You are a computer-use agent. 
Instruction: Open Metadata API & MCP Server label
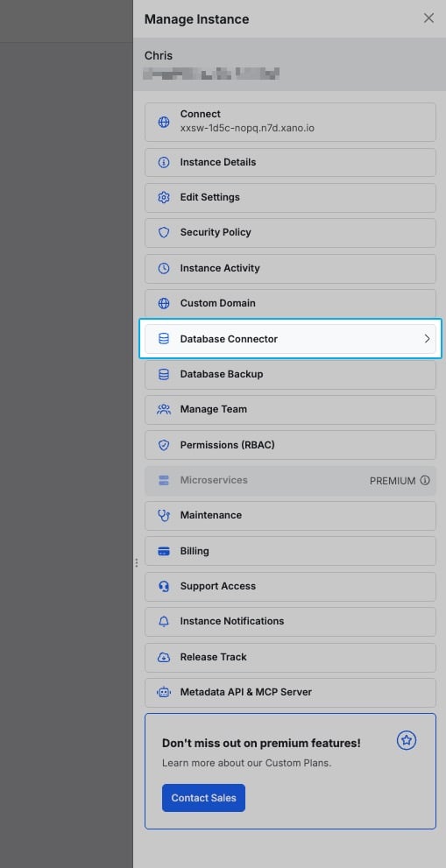(x=246, y=693)
